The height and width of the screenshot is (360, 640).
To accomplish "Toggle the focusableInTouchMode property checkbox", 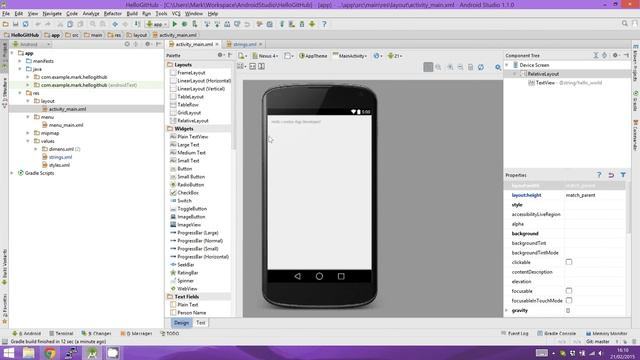I will [569, 300].
